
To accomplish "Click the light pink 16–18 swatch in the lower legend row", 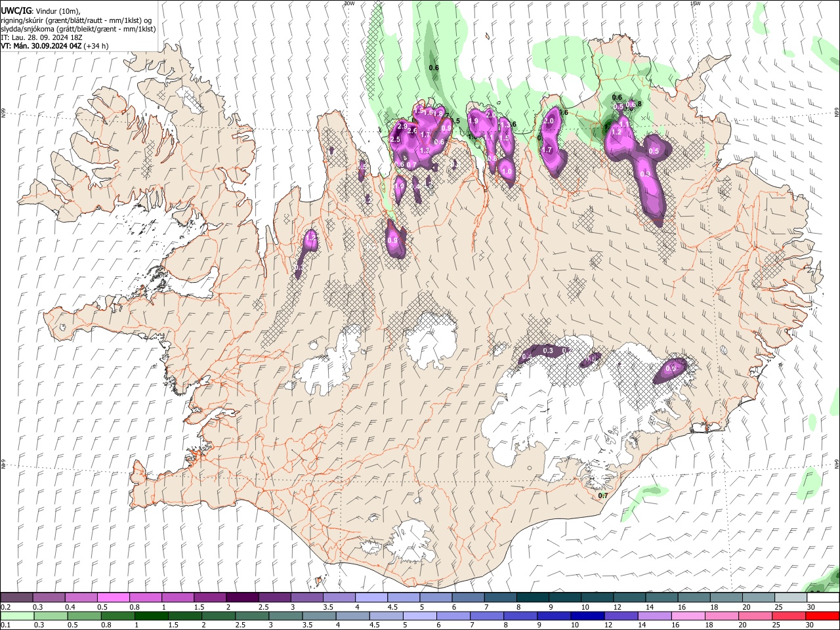I will click(688, 616).
